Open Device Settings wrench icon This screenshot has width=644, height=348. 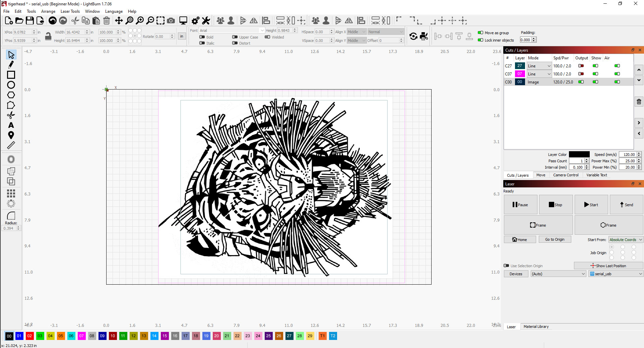206,21
